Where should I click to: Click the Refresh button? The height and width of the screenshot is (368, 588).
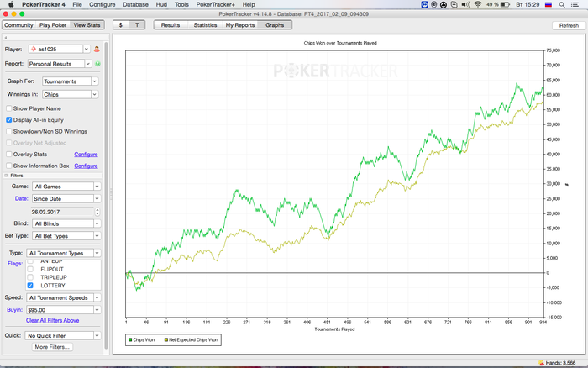[x=569, y=25]
